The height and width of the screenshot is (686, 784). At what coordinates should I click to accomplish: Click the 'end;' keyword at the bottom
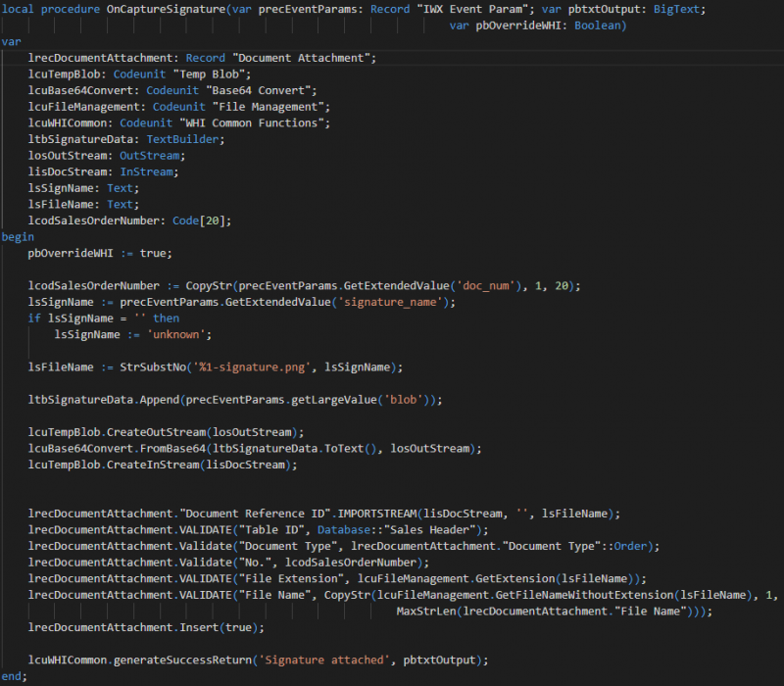(14, 676)
